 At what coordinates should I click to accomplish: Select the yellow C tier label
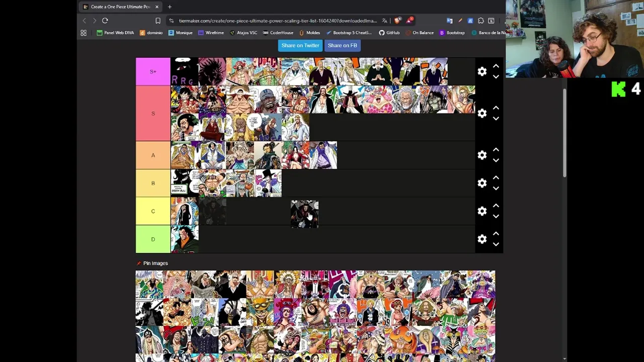[x=153, y=211]
